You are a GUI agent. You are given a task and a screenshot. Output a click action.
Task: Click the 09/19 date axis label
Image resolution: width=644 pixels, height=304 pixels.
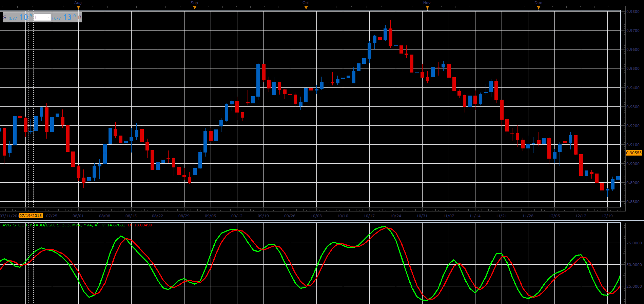(263, 216)
